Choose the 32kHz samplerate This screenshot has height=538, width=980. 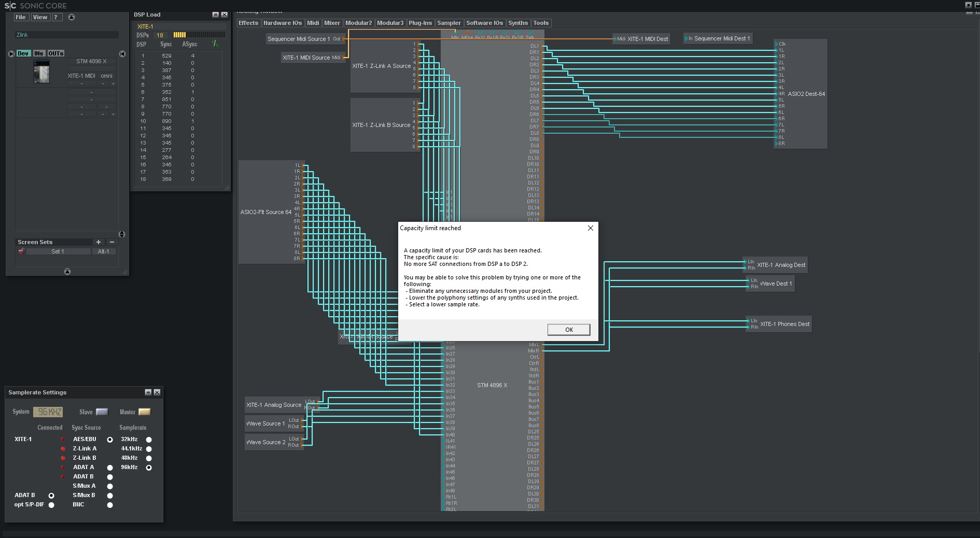pos(149,440)
